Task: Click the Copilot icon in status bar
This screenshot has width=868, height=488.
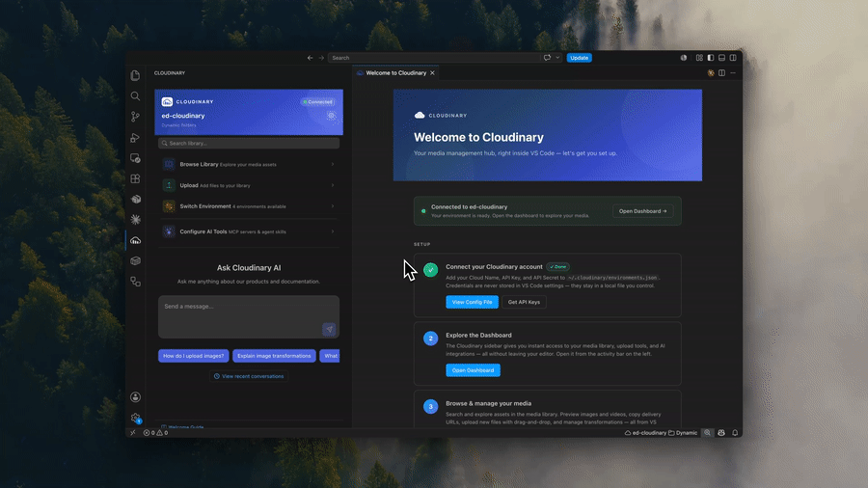Action: pyautogui.click(x=721, y=433)
